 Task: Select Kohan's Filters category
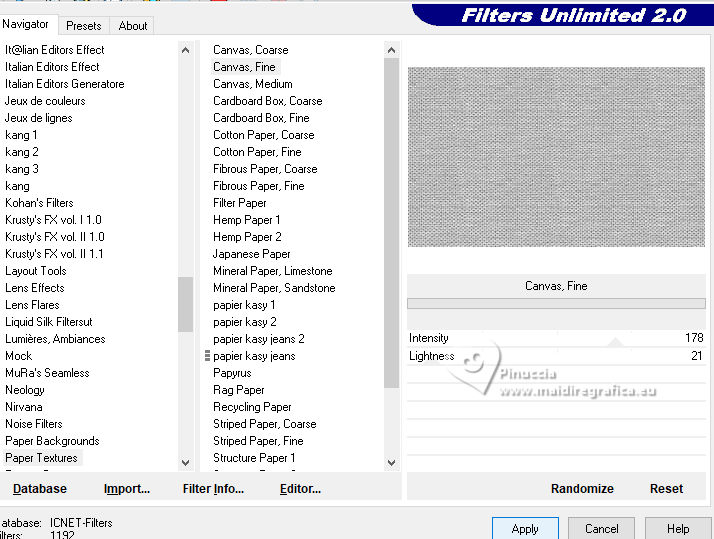39,203
